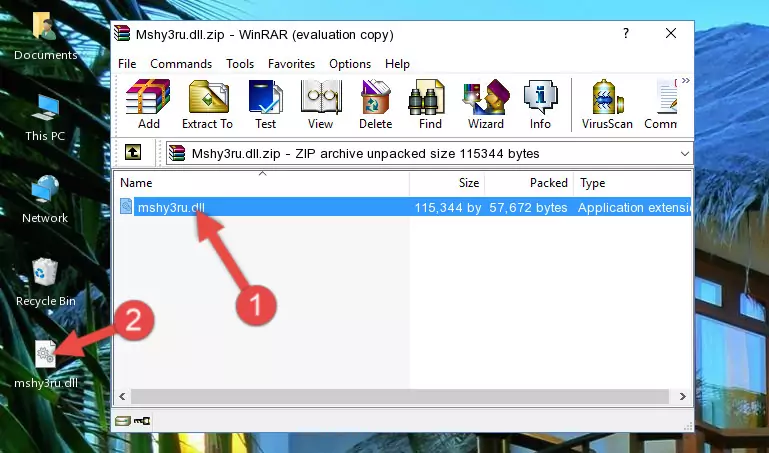Select mshy3ru.dll in the archive list

click(x=171, y=207)
